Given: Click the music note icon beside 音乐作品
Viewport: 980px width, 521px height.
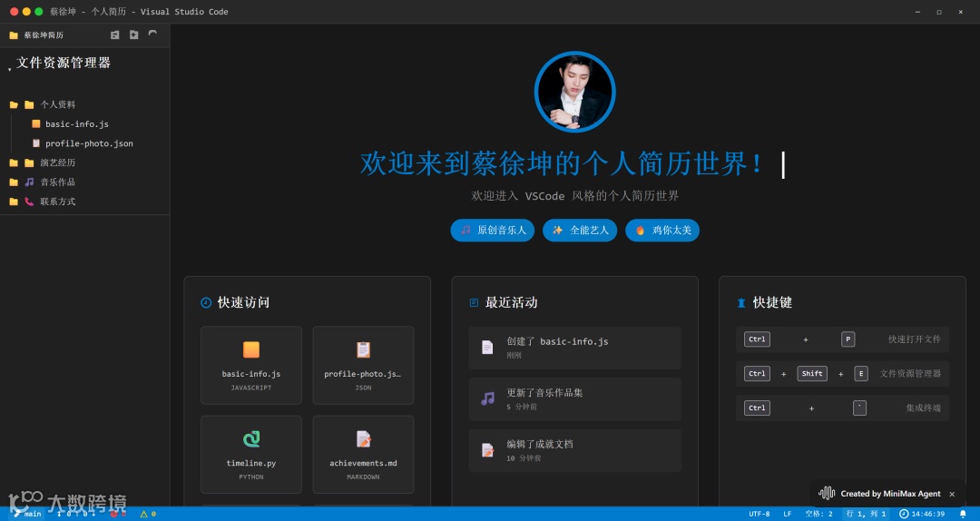Looking at the screenshot, I should click(x=29, y=182).
